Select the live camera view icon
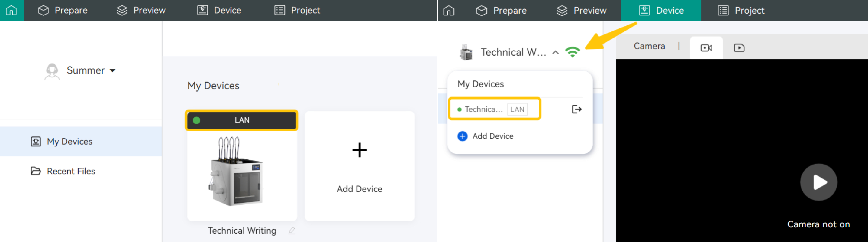Image resolution: width=868 pixels, height=242 pixels. (706, 48)
